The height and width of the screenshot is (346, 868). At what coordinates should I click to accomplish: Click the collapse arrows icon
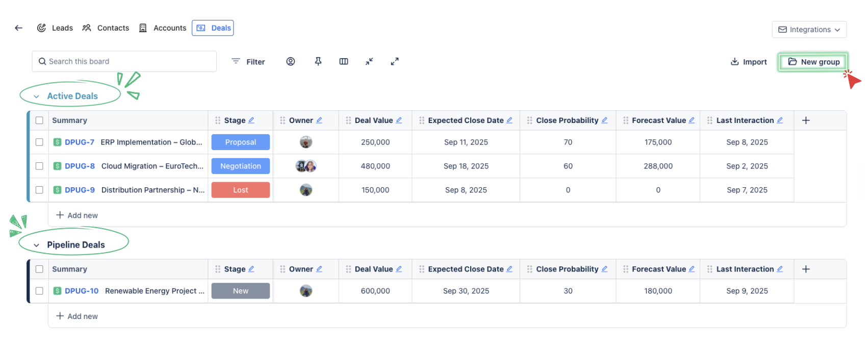(369, 61)
